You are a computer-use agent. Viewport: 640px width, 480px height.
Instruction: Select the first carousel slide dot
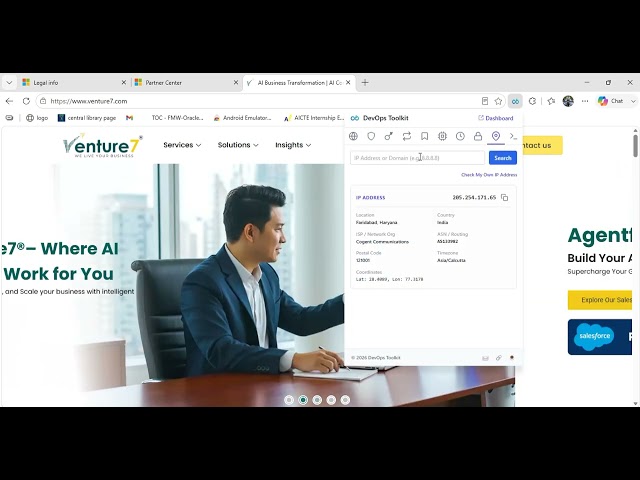coord(289,400)
